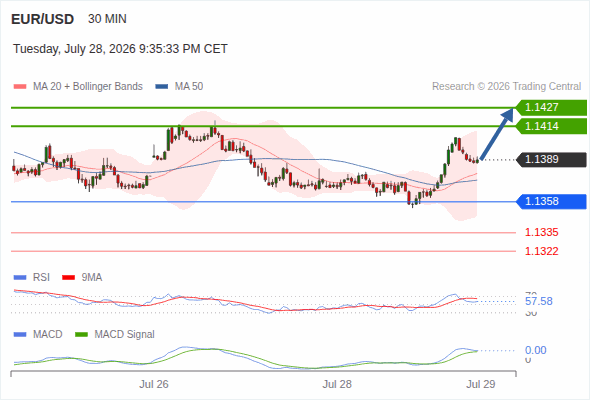Click the MACD blue legend marker
This screenshot has width=590, height=400.
[20, 335]
